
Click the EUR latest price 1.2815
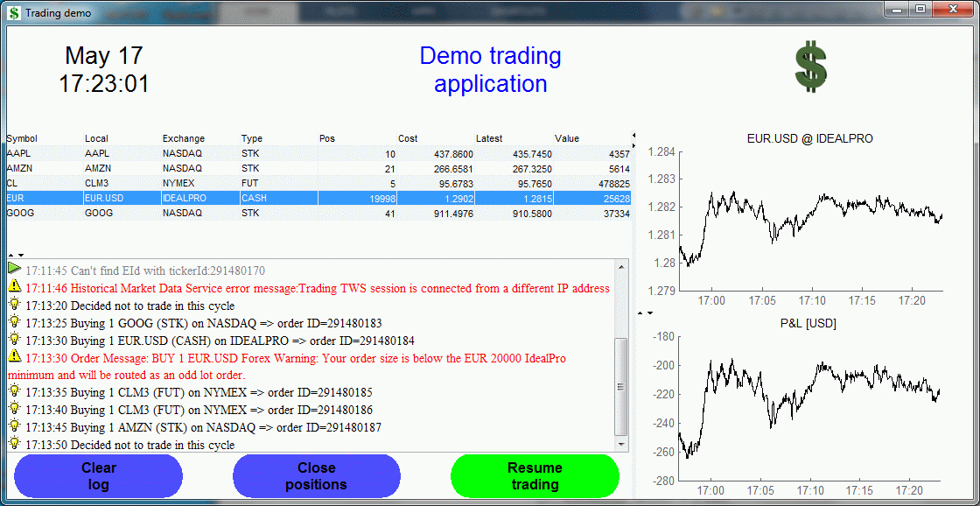point(514,198)
